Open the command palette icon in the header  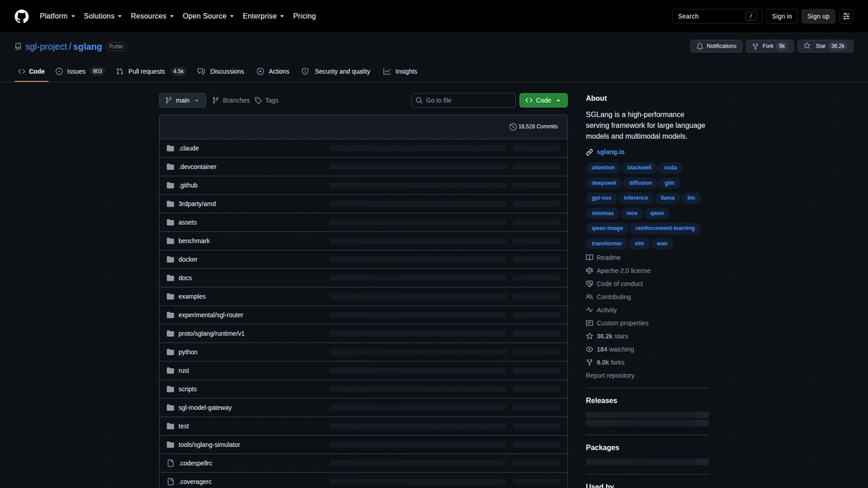click(846, 16)
